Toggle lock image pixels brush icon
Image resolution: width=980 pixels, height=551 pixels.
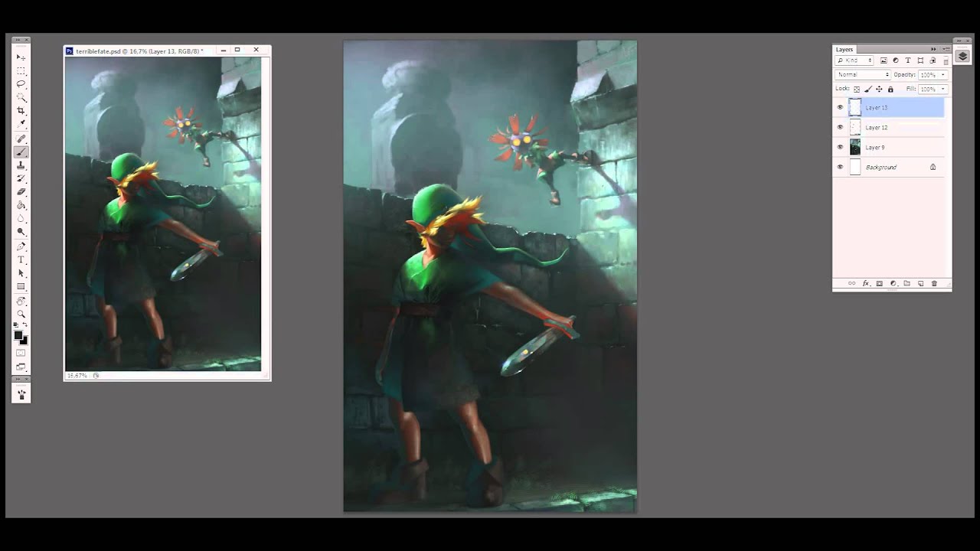[x=868, y=90]
